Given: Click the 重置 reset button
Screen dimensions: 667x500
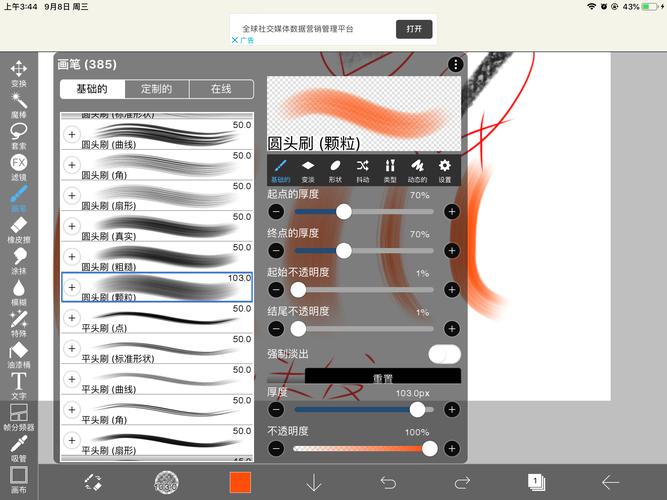Looking at the screenshot, I should [383, 378].
